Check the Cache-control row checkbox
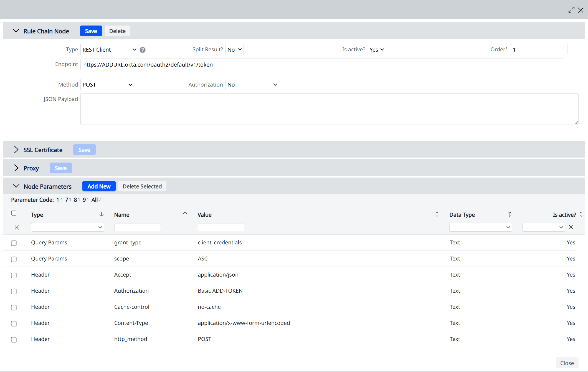 [14, 307]
